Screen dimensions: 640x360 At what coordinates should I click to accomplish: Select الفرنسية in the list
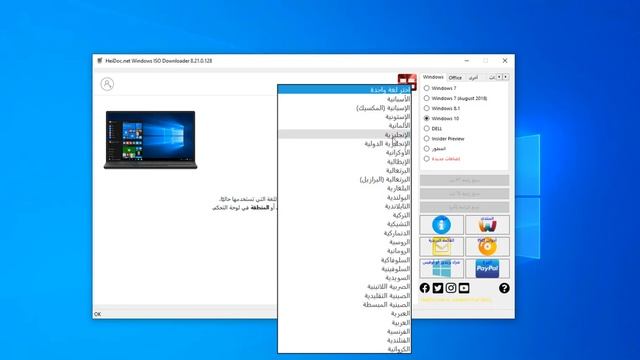tap(344, 331)
